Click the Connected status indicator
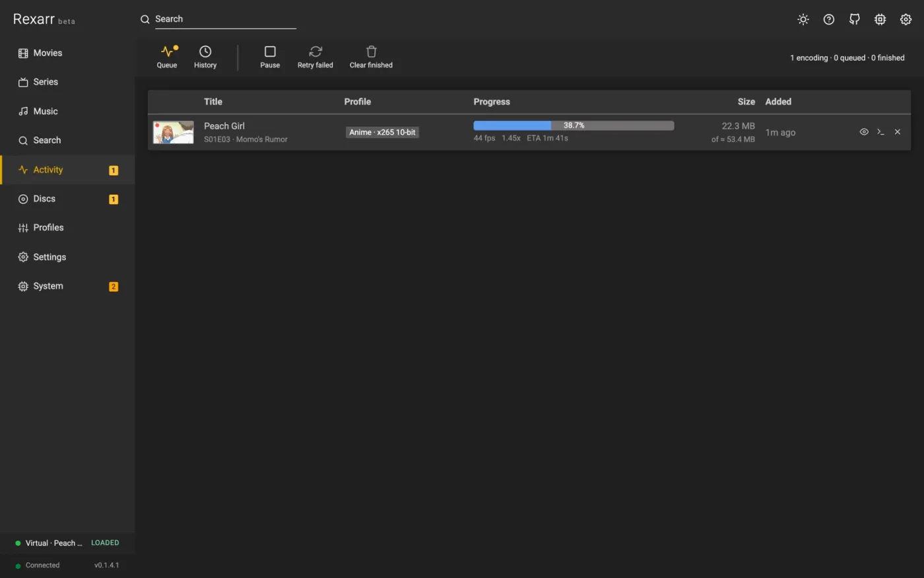Viewport: 924px width, 578px height. (x=38, y=565)
